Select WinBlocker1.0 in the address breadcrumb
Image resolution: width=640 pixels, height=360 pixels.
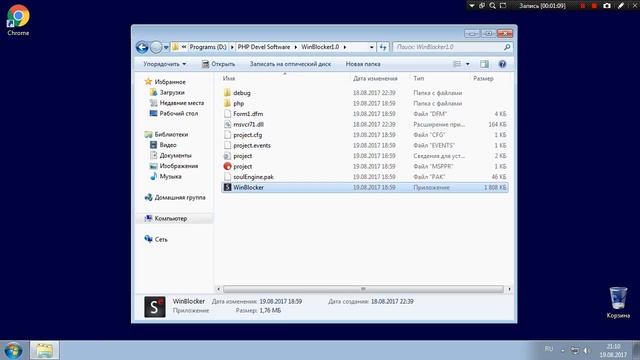(x=320, y=47)
